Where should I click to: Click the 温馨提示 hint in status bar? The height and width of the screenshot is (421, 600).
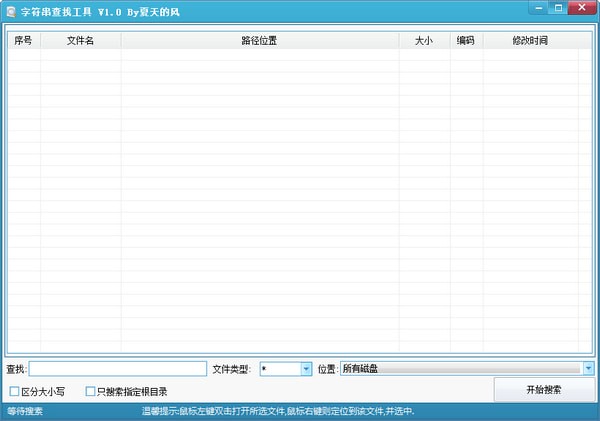point(278,411)
